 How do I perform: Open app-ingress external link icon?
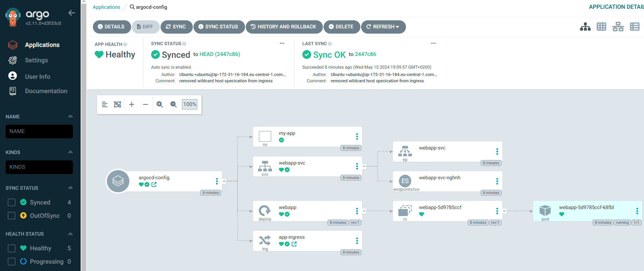coord(294,244)
